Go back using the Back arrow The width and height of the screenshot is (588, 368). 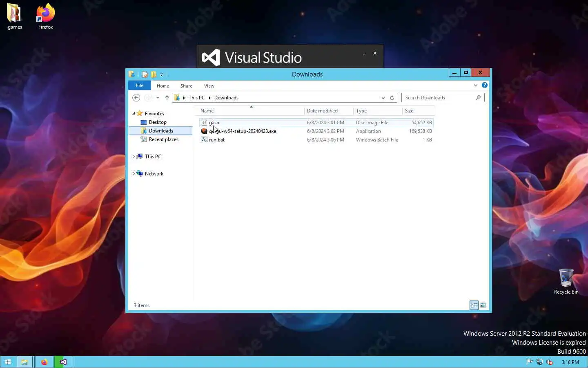(136, 98)
